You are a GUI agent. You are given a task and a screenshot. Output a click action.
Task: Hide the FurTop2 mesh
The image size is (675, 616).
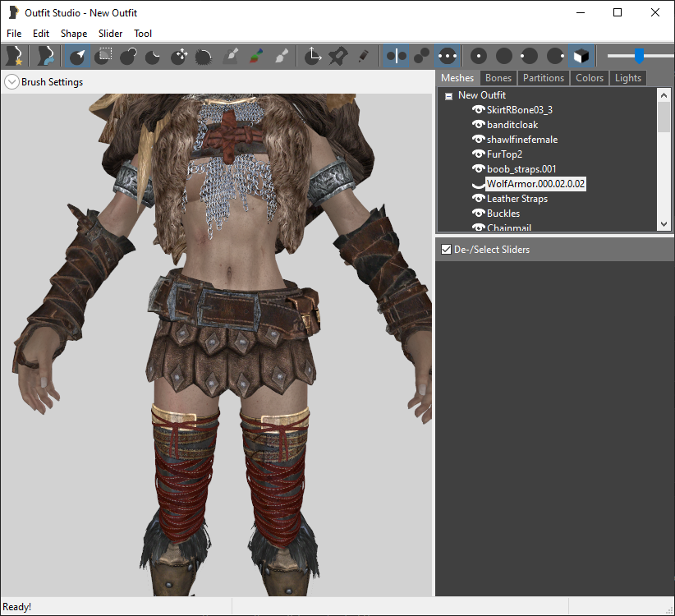[478, 154]
